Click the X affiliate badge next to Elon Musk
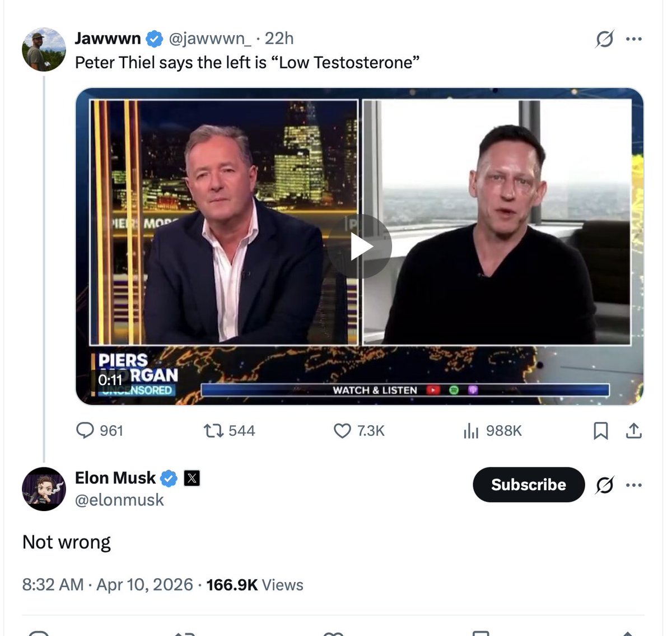 click(192, 478)
